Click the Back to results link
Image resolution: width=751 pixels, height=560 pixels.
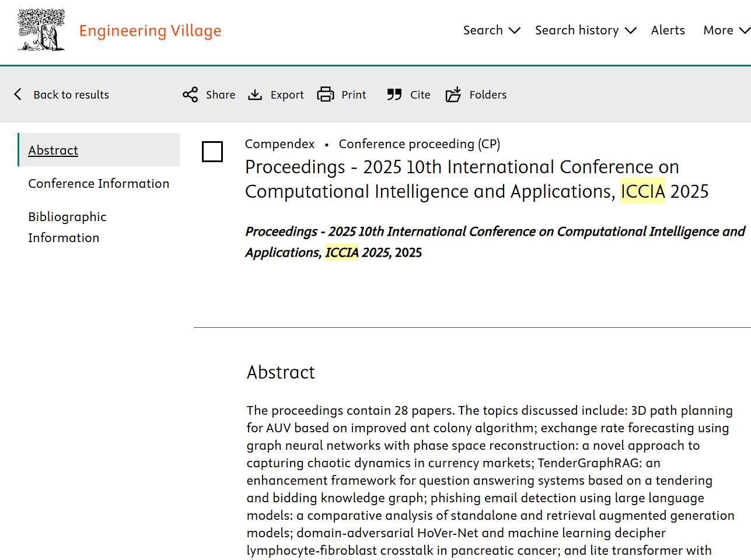tap(71, 94)
